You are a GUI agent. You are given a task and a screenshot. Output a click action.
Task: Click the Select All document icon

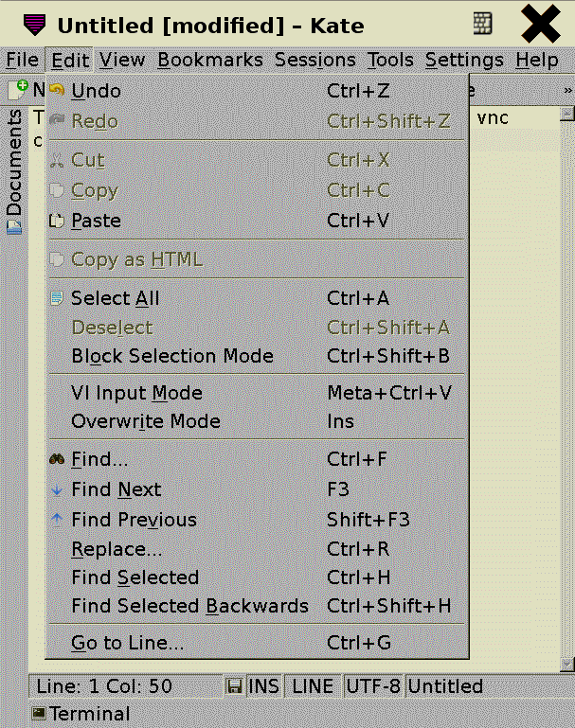[x=58, y=298]
